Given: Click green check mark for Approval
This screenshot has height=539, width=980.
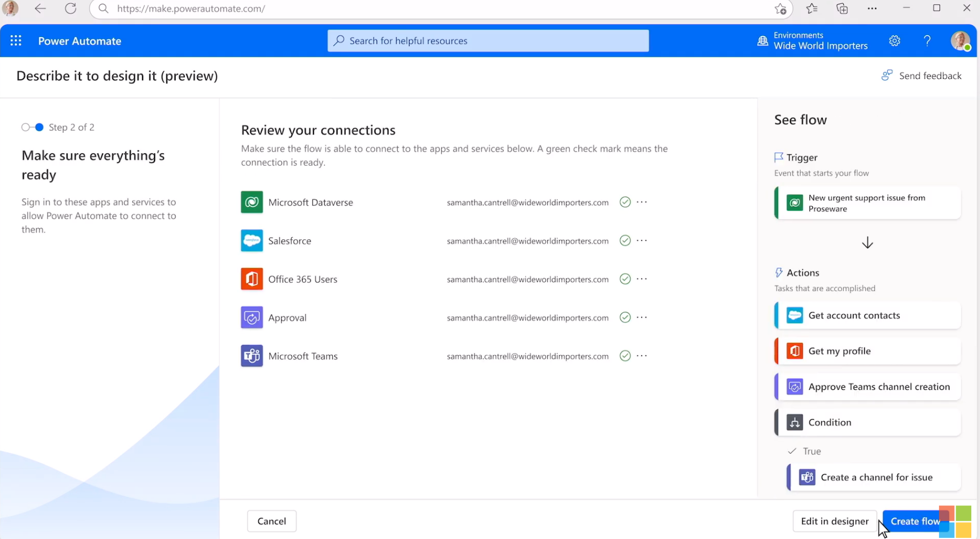Looking at the screenshot, I should click(625, 317).
